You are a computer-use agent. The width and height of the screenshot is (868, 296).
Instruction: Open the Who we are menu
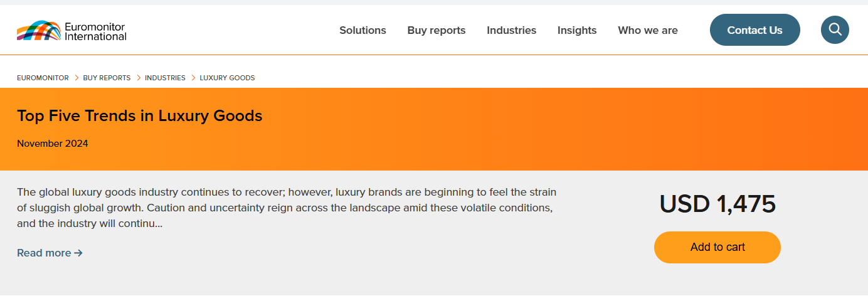(647, 30)
